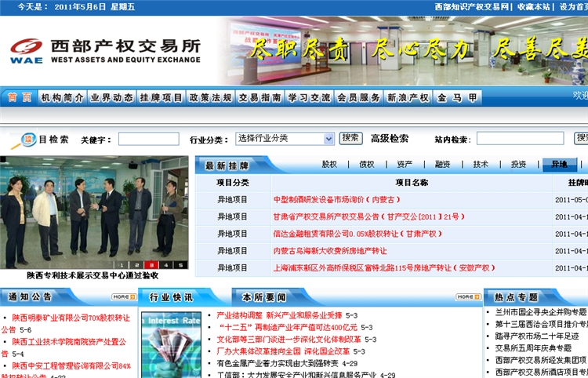Click 陕西专利技术展示交易中心通过验收 caption
588x378 pixels.
(93, 275)
